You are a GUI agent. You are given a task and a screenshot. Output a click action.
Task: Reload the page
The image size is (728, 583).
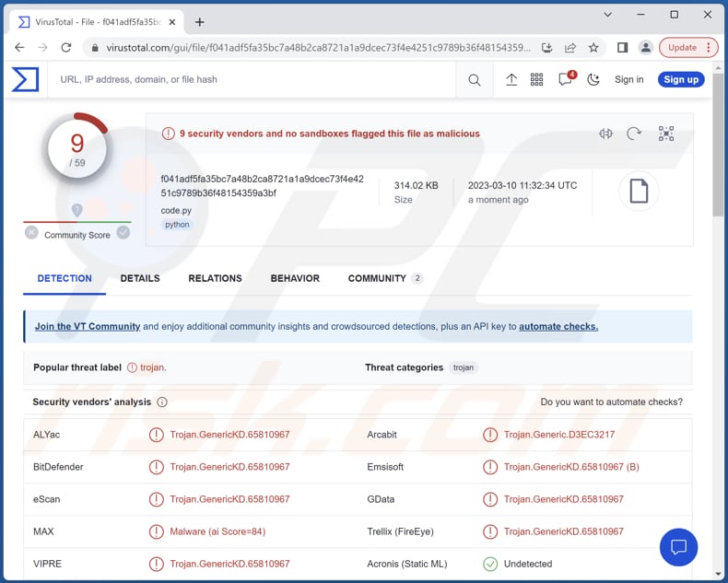pyautogui.click(x=66, y=47)
